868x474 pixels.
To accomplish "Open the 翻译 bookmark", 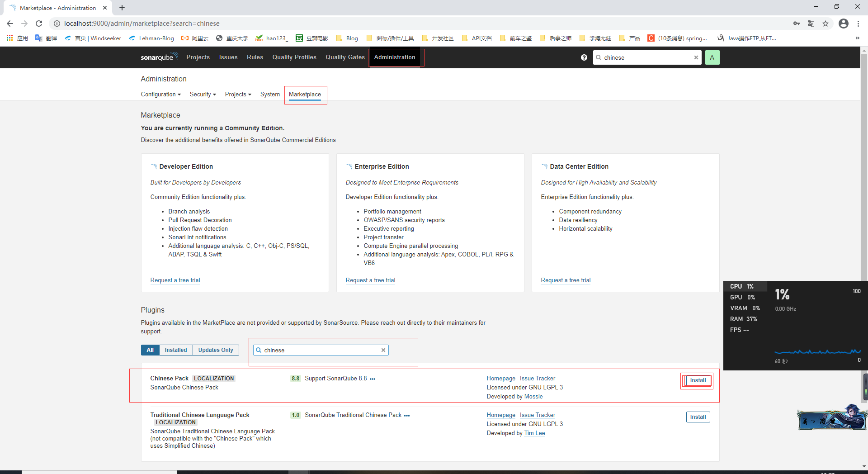I will click(46, 38).
